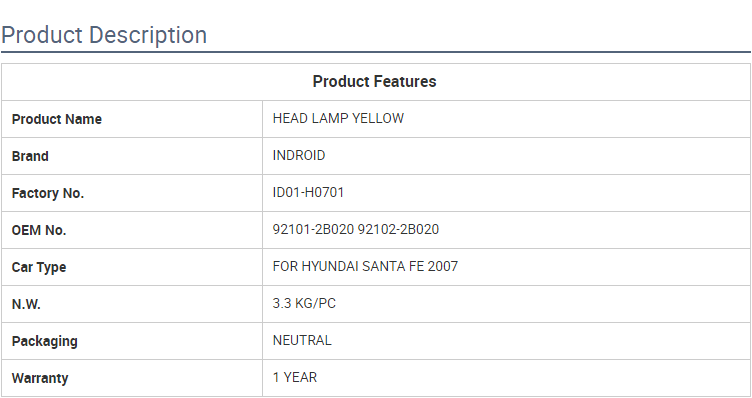Select the INDROID brand value
Screen dimensions: 752x398
coord(299,155)
